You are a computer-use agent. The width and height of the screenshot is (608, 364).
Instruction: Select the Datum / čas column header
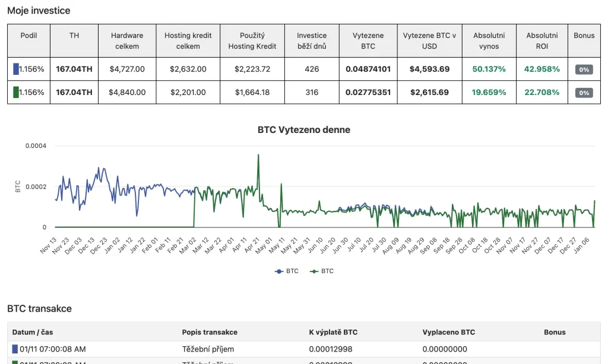(33, 332)
